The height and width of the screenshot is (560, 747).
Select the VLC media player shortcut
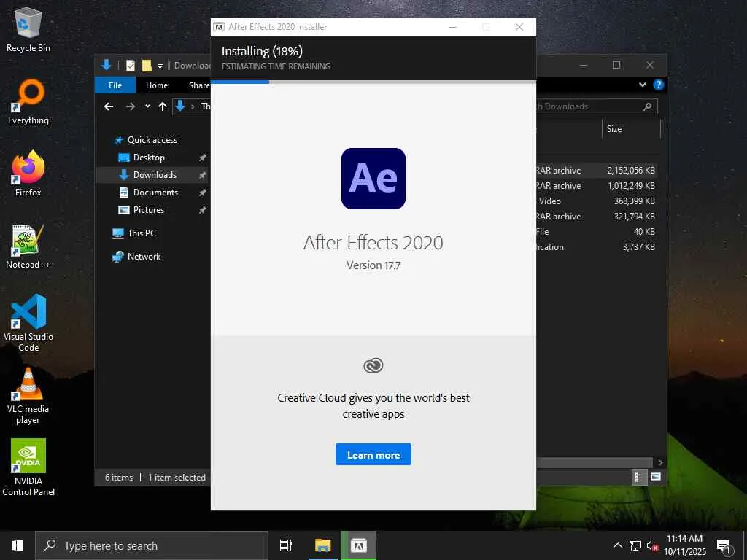point(28,395)
